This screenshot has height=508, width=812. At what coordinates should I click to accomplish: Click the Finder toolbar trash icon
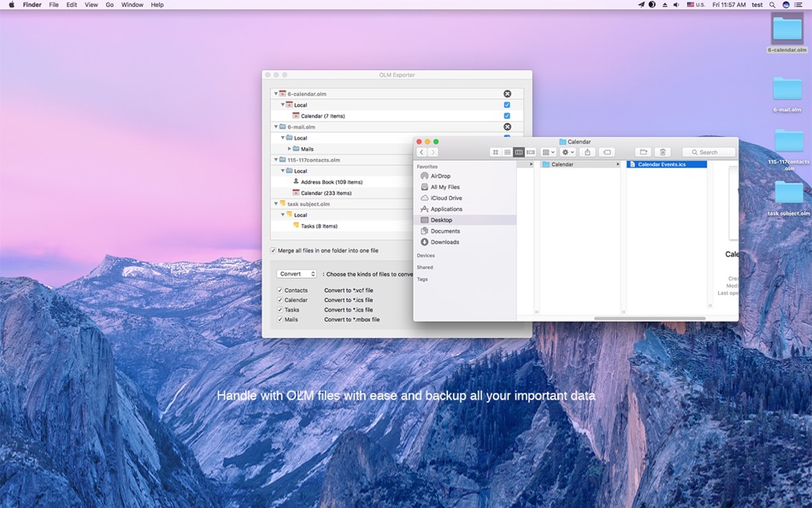point(662,152)
